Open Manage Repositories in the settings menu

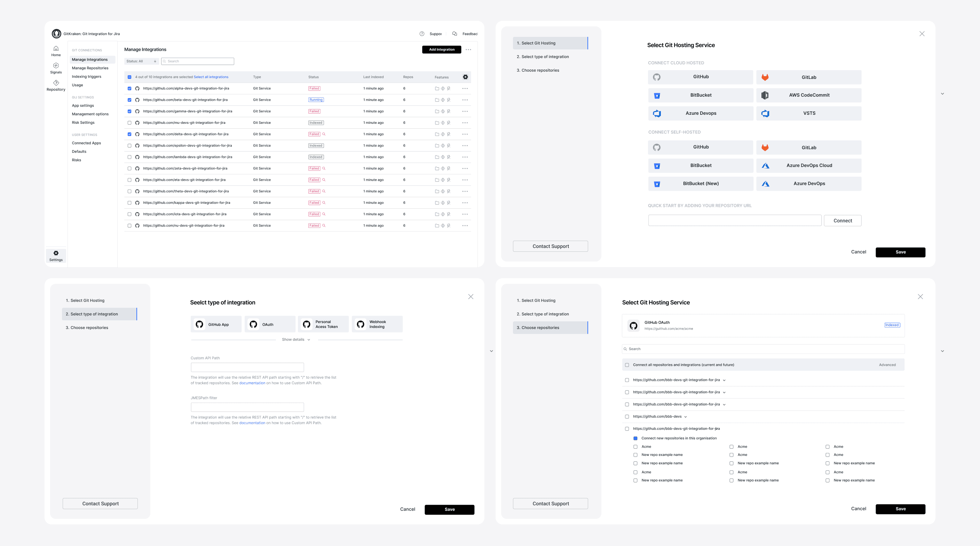point(90,68)
